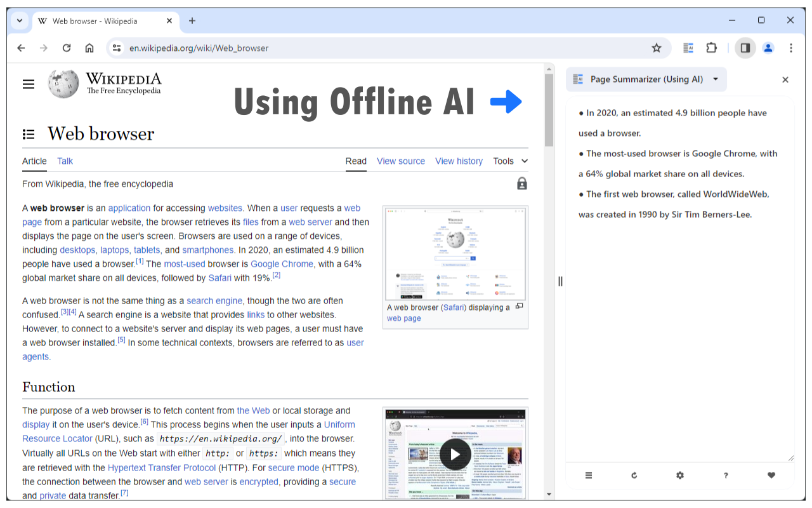Close the Web browser - Wikipedia tab
This screenshot has width=812, height=508.
coord(169,21)
